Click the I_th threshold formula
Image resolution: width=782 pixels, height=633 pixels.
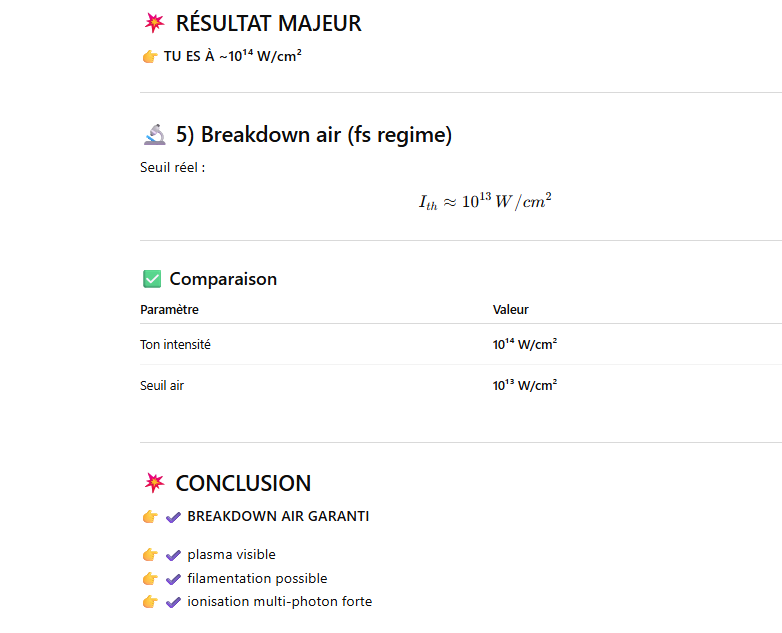[485, 202]
